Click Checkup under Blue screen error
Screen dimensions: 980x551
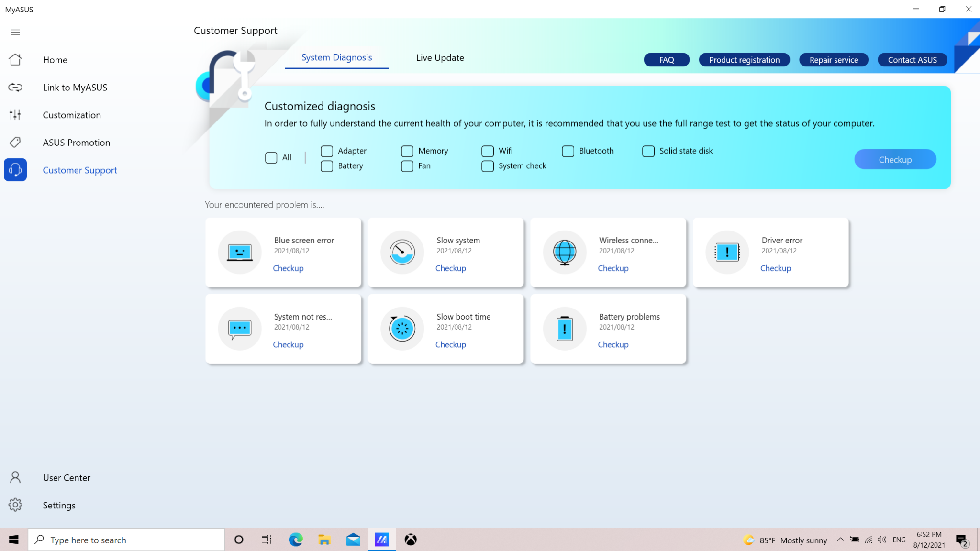click(x=288, y=268)
